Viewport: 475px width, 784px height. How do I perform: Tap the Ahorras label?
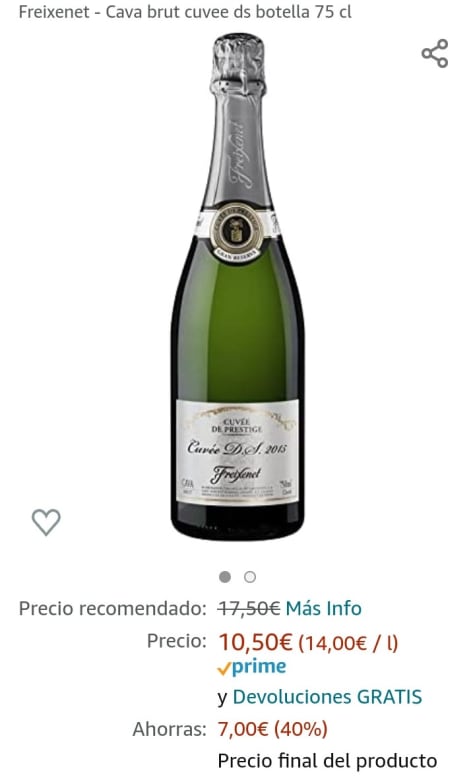tap(170, 729)
